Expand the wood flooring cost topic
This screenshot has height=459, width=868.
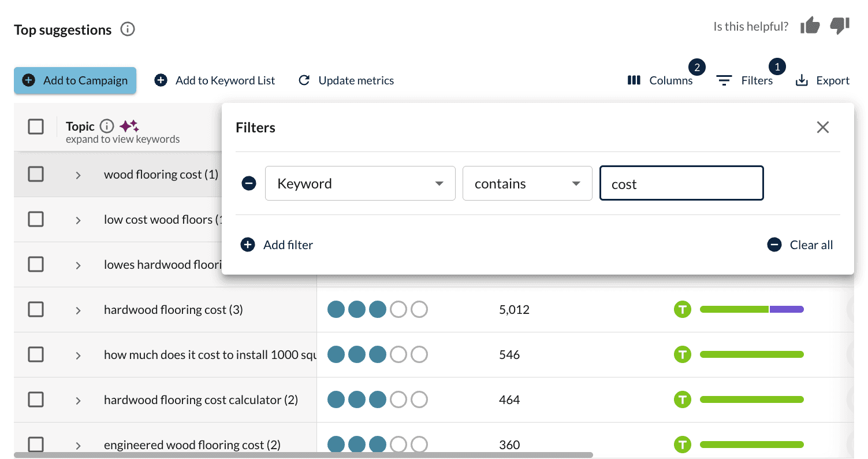78,175
